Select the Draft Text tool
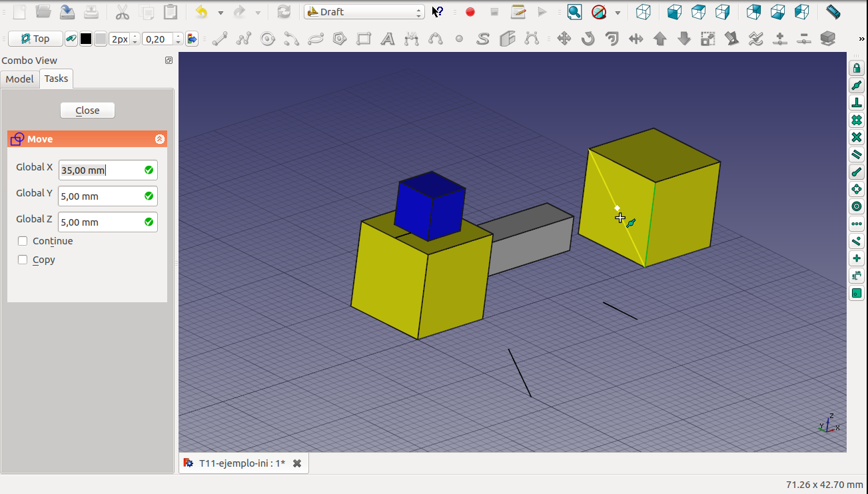The height and width of the screenshot is (494, 868). (x=388, y=39)
